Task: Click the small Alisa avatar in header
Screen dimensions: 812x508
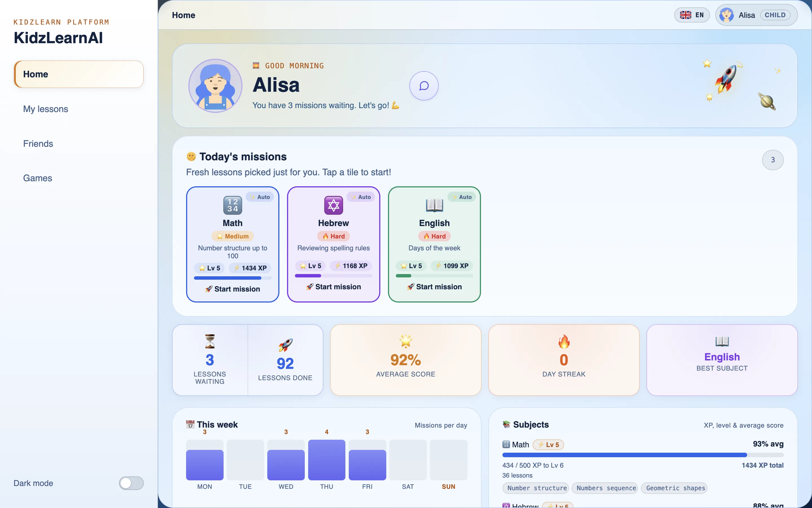Action: point(727,15)
